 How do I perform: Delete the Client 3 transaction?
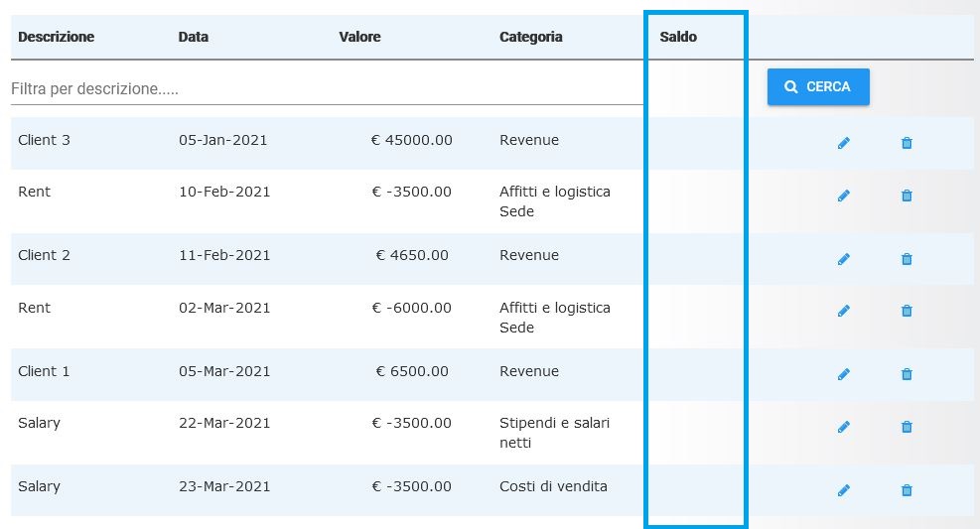[907, 143]
